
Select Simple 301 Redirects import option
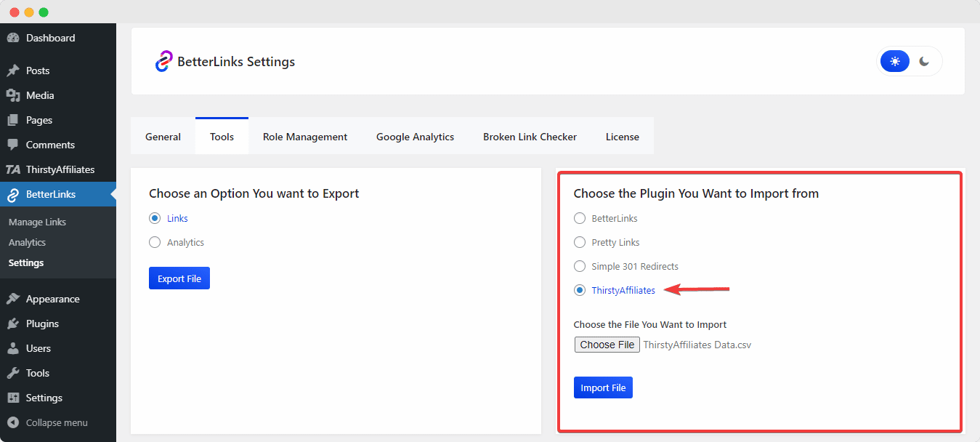(580, 266)
